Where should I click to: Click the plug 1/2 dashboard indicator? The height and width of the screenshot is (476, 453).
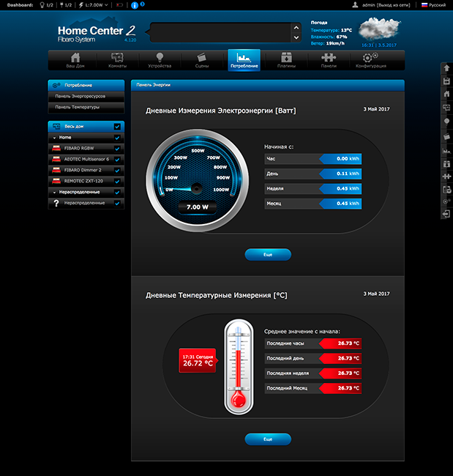tap(66, 5)
